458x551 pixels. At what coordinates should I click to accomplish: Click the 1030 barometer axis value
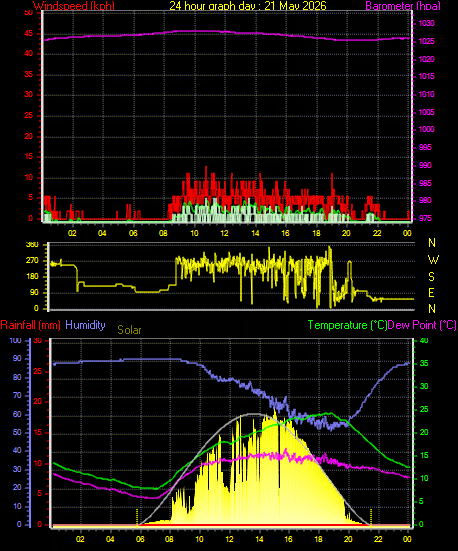point(426,24)
